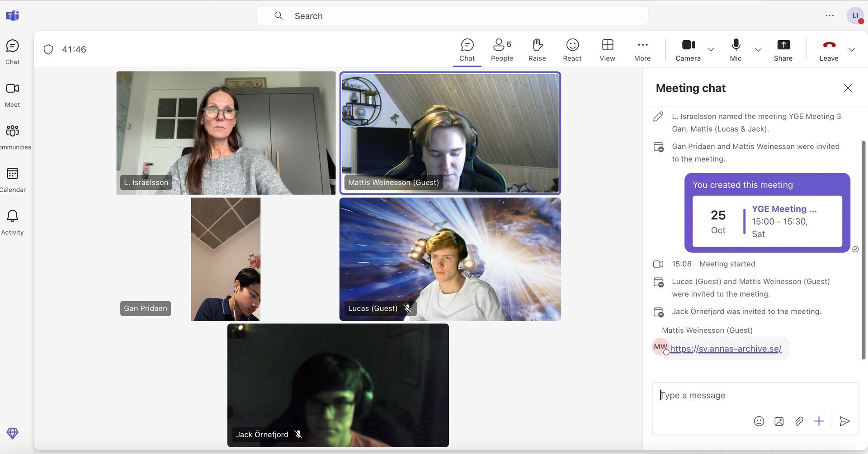This screenshot has width=868, height=454.
Task: Open the More actions menu
Action: click(x=642, y=49)
